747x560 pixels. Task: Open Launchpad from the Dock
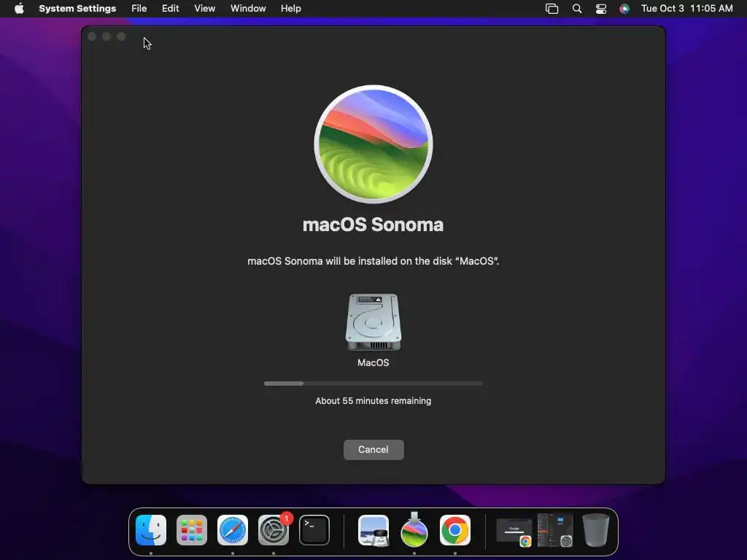(192, 530)
